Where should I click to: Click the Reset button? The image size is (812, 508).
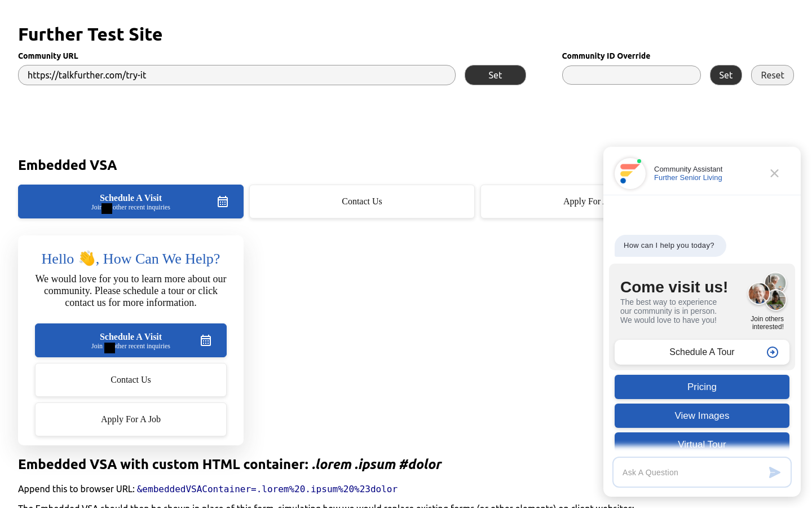pyautogui.click(x=772, y=75)
